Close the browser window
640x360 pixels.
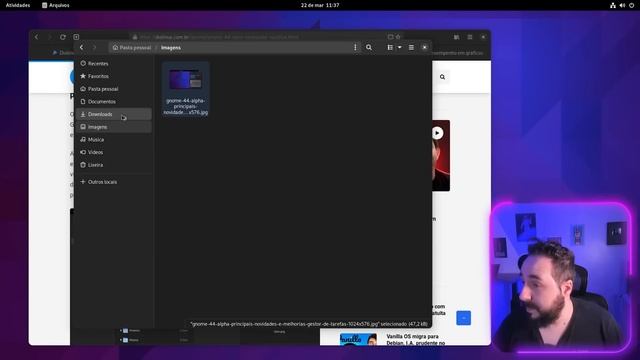point(483,37)
